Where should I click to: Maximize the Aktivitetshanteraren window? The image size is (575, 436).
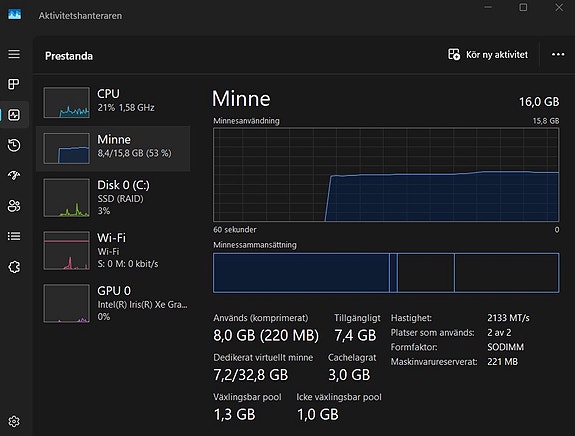[x=523, y=7]
